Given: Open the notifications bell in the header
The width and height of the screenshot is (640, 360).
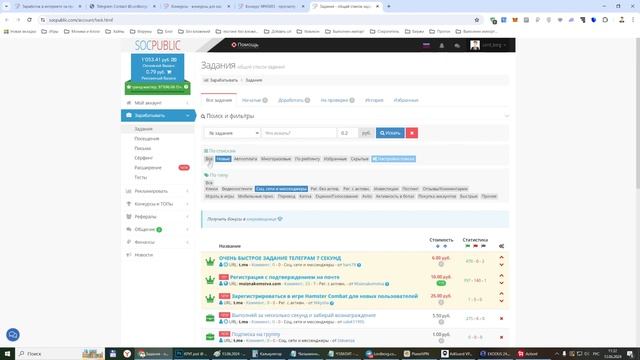Looking at the screenshot, I should point(442,45).
